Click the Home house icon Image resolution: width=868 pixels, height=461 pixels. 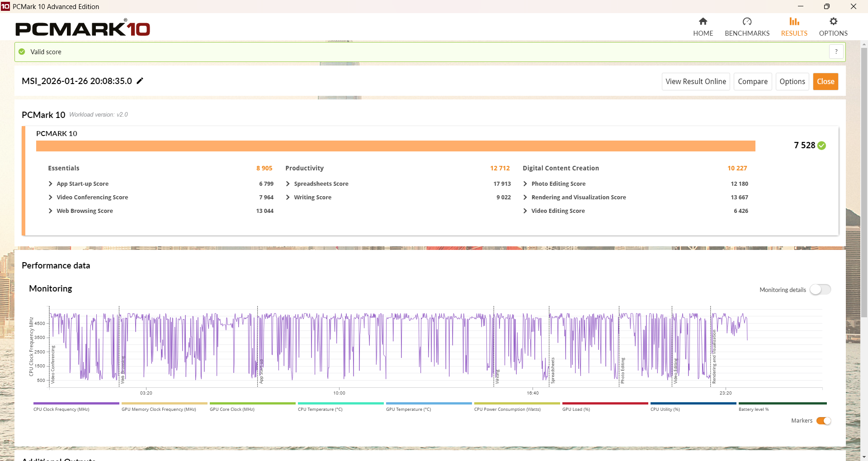tap(703, 22)
